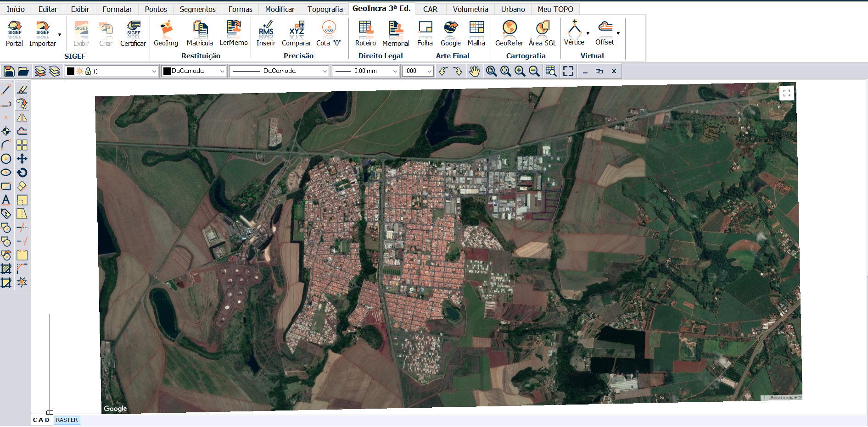Choose the Rotate tool in side toolbar
The width and height of the screenshot is (868, 427).
(22, 172)
